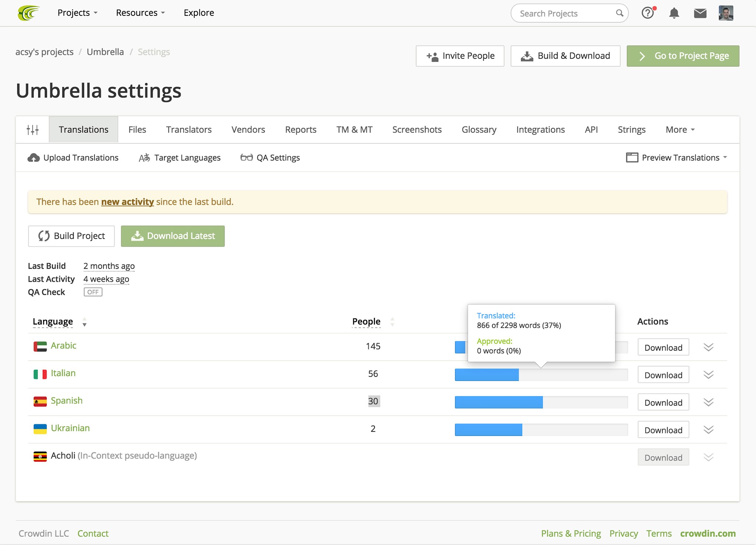Screen dimensions: 756x545
Task: Click the Build & Download button
Action: tap(565, 56)
